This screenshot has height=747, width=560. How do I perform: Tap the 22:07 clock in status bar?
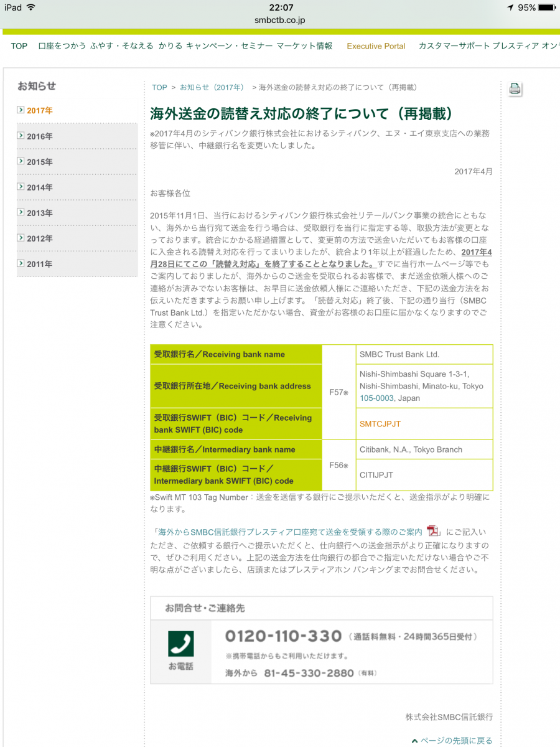(281, 7)
